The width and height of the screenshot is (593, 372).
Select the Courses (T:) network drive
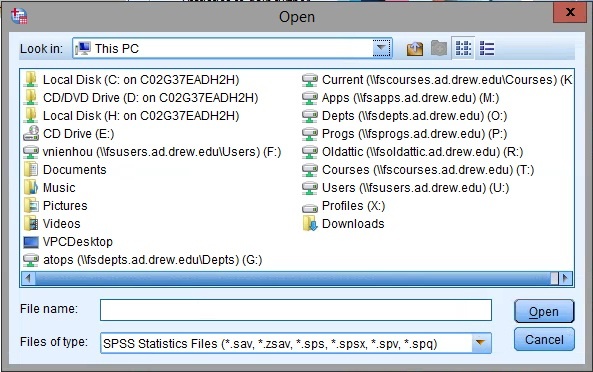click(418, 170)
